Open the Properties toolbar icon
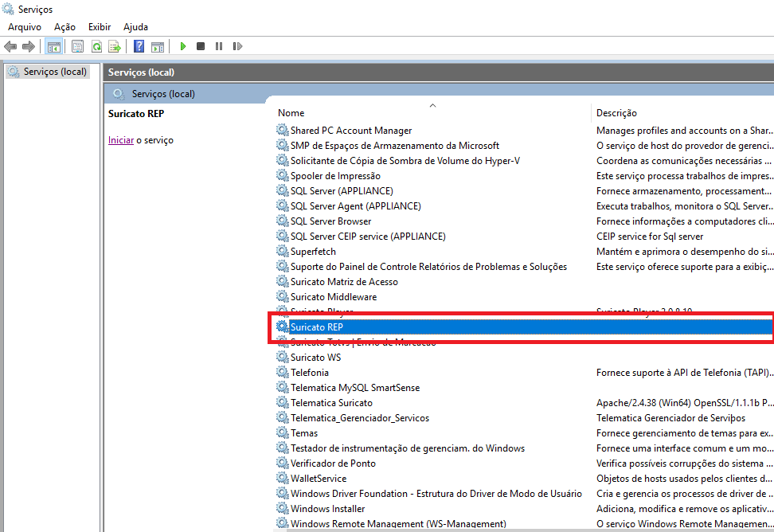 pos(77,46)
